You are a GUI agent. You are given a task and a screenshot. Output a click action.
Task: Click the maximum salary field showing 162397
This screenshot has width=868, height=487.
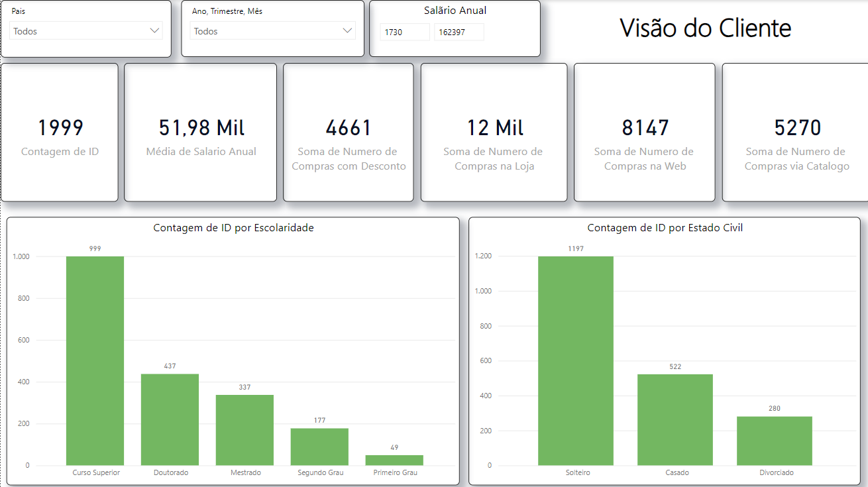point(459,32)
